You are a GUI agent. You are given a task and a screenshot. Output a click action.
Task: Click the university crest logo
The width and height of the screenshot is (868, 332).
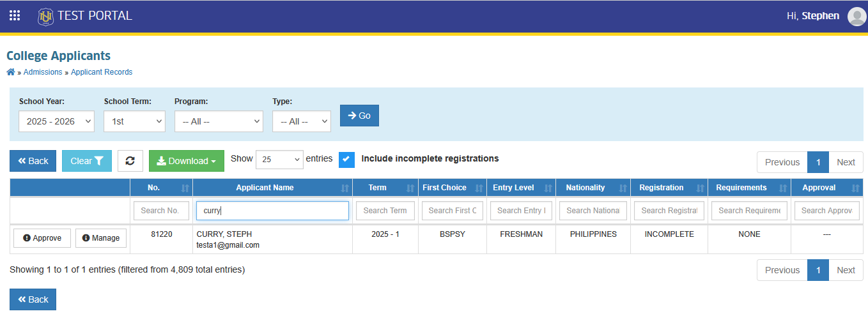[x=45, y=17]
